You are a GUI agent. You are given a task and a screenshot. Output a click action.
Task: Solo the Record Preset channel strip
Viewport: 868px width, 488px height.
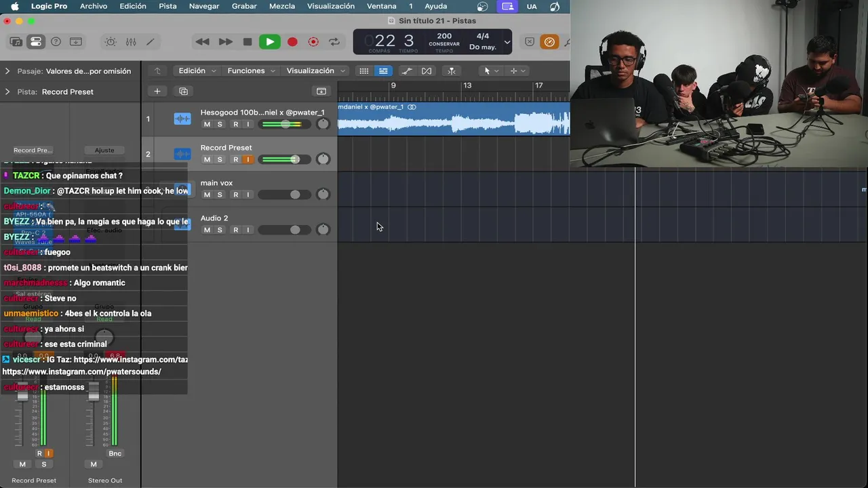[x=44, y=464]
